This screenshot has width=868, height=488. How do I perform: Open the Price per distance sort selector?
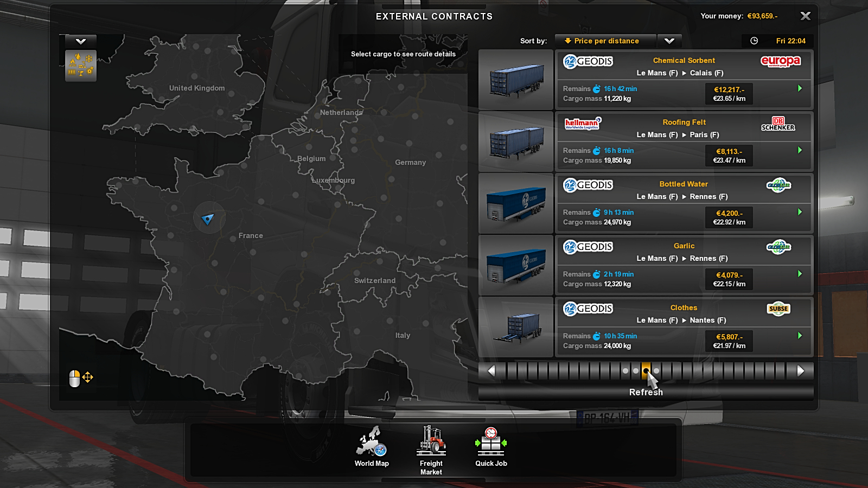tap(605, 41)
